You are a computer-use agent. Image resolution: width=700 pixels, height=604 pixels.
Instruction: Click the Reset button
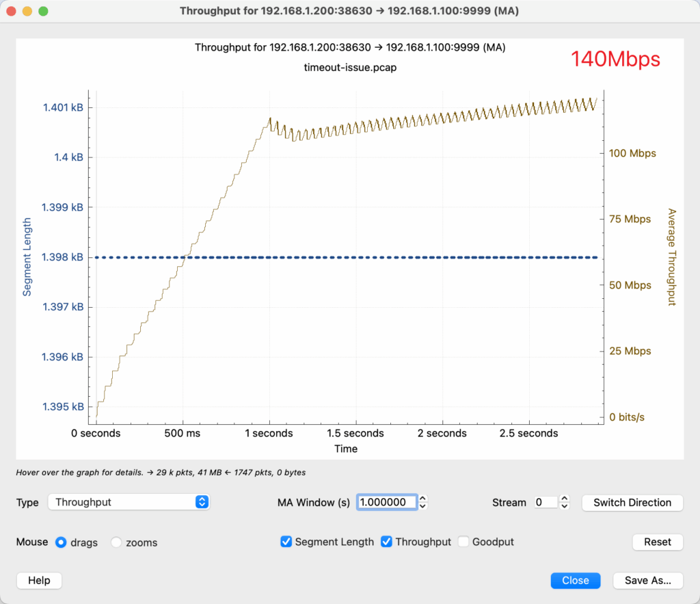click(657, 542)
